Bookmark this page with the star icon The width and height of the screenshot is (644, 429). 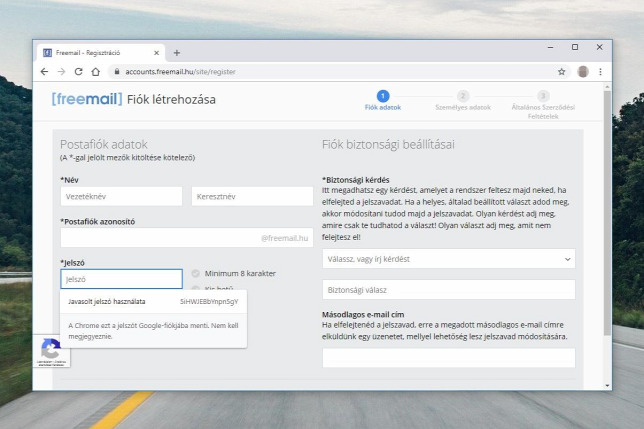pos(561,72)
